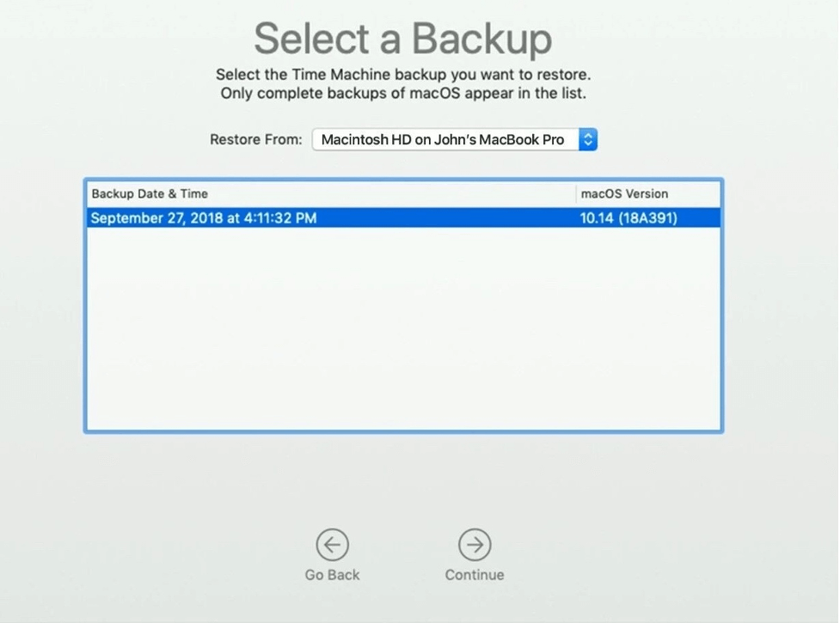This screenshot has height=623, width=840.
Task: Click the Go Back left-arrow icon
Action: (x=332, y=544)
